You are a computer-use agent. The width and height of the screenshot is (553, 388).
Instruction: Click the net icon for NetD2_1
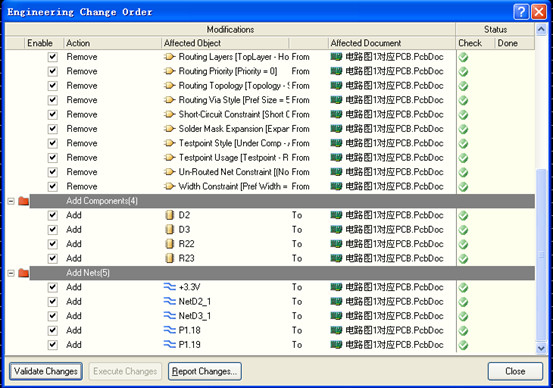pyautogui.click(x=170, y=302)
